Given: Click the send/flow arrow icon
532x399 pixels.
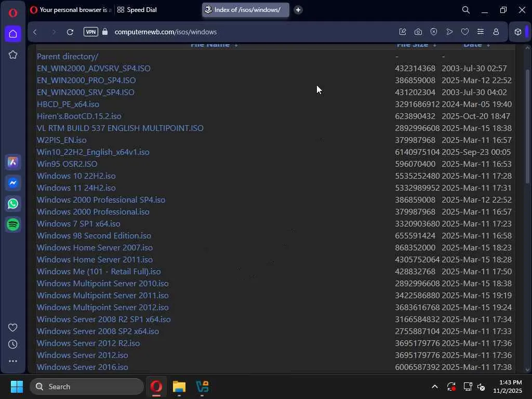Looking at the screenshot, I should [x=449, y=32].
